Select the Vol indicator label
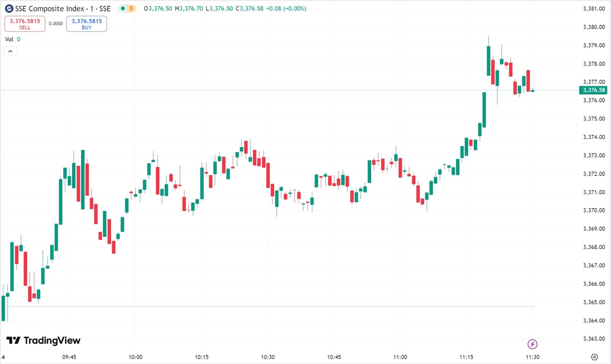Screen dimensions: 611x364 click(x=9, y=39)
